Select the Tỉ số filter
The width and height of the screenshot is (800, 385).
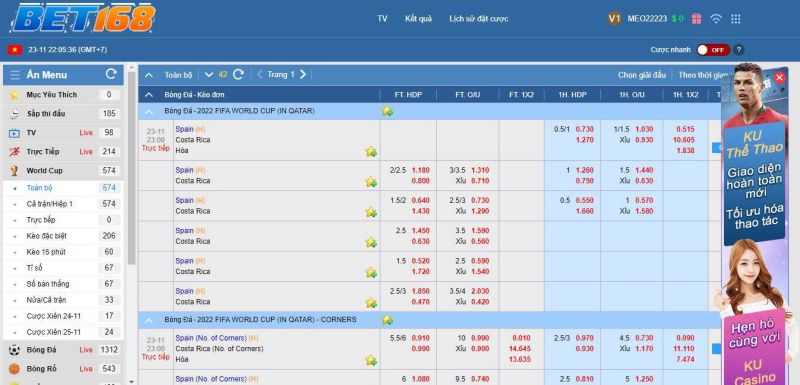point(63,268)
